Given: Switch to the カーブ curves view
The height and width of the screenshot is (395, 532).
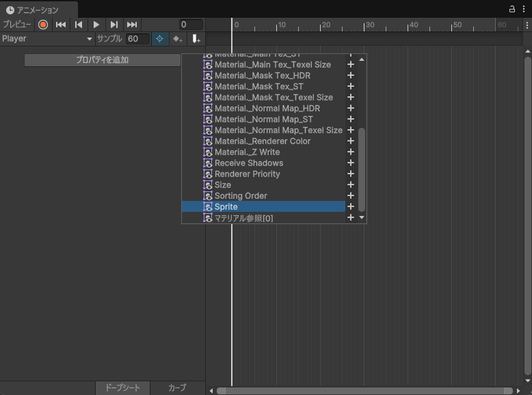Looking at the screenshot, I should tap(177, 387).
